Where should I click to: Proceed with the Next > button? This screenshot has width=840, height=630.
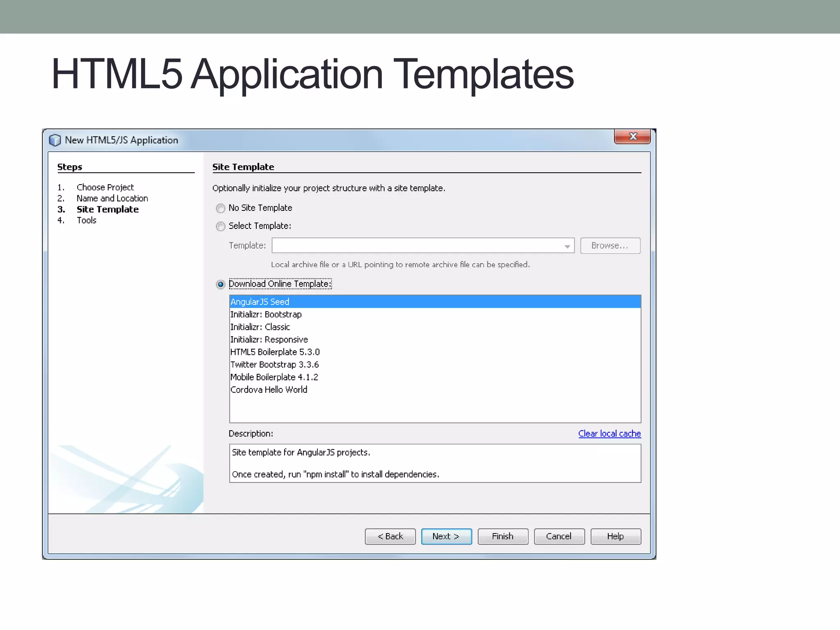tap(446, 536)
